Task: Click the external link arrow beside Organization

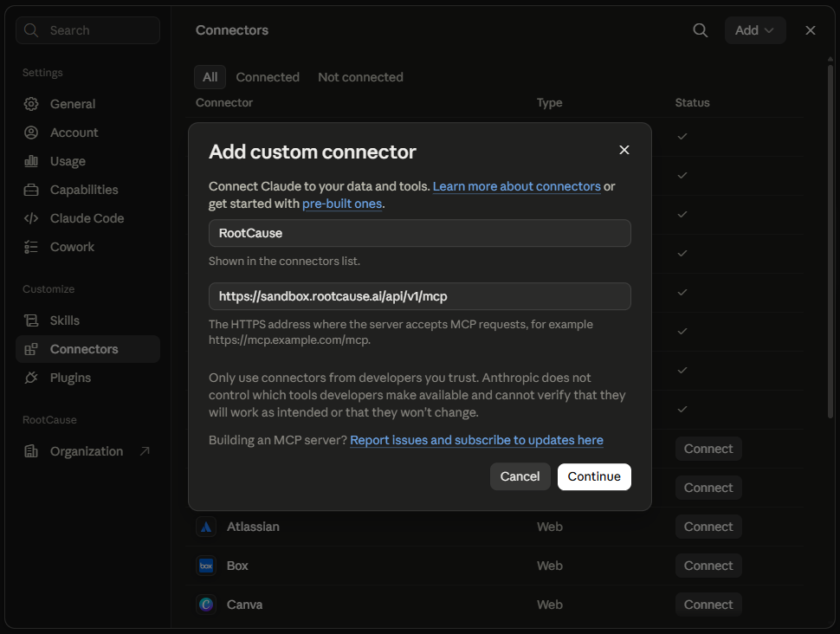Action: 145,451
